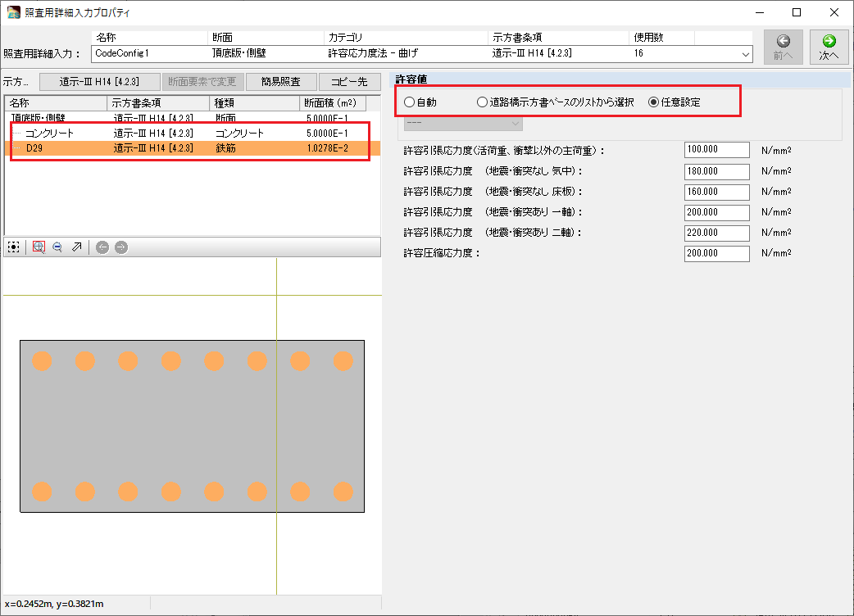Image resolution: width=854 pixels, height=616 pixels.
Task: Click the next view right arrow icon
Action: coord(121,247)
